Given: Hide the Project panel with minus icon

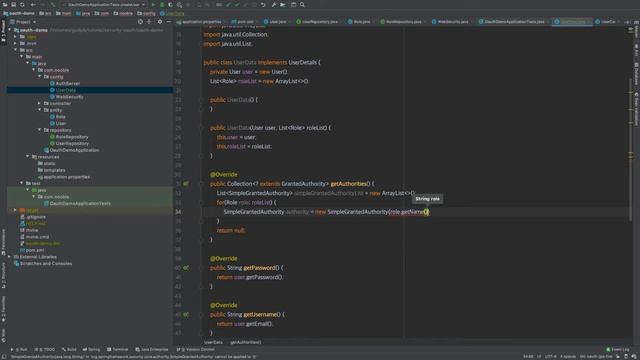Looking at the screenshot, I should pos(169,22).
